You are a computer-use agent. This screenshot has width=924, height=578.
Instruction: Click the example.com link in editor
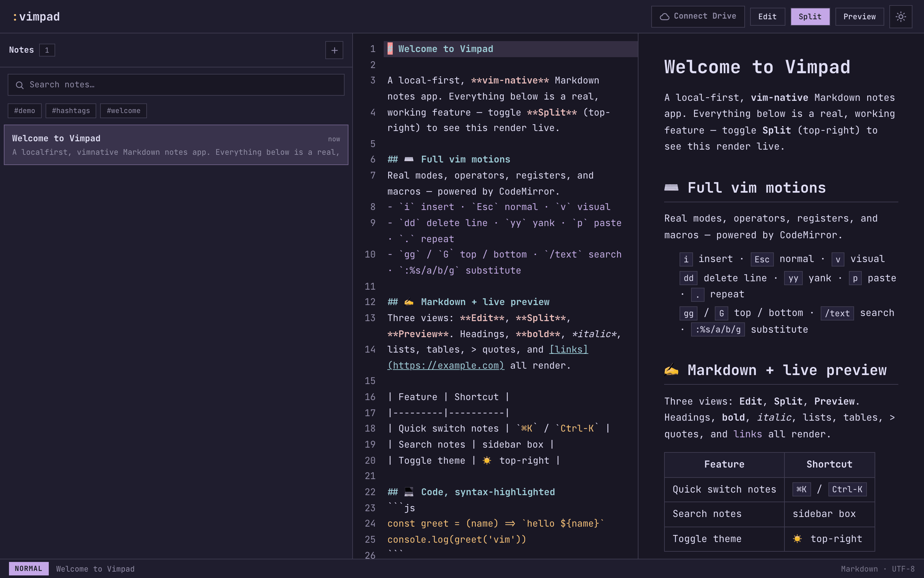pos(446,365)
